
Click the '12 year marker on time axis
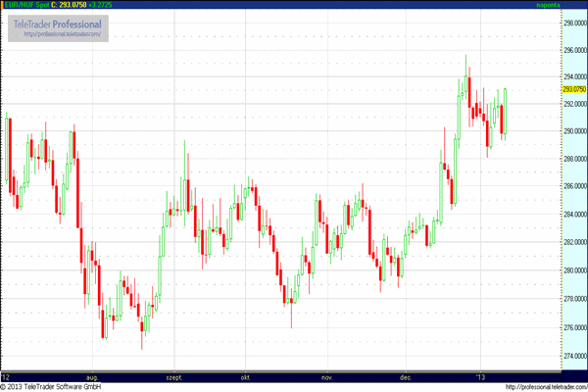7,375
